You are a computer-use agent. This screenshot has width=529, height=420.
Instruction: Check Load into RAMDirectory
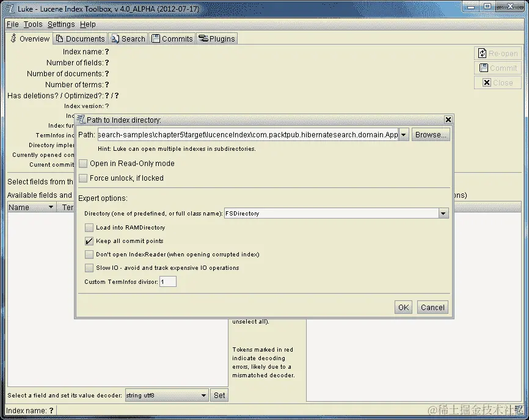[89, 228]
